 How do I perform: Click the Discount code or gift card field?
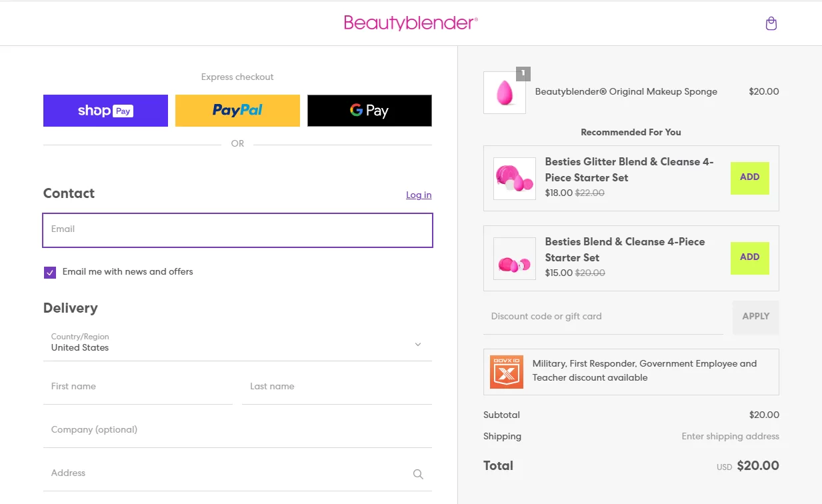pos(603,317)
